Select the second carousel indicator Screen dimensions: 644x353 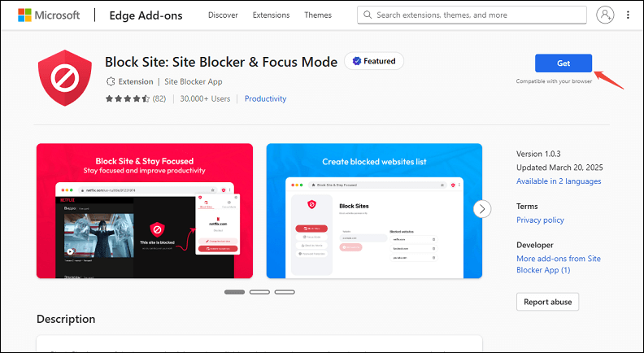(x=259, y=292)
